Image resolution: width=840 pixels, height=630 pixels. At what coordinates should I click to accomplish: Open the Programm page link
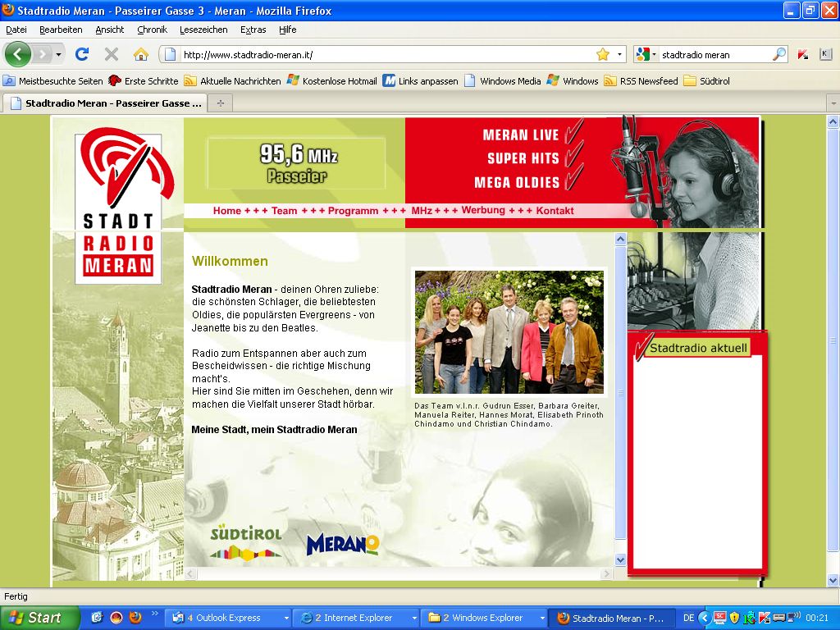[353, 211]
